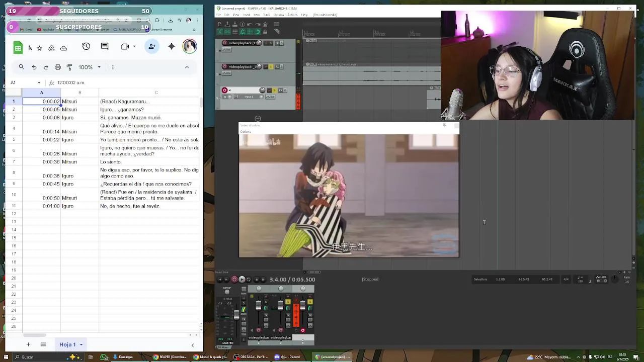Image resolution: width=644 pixels, height=362 pixels.
Task: Click REAPER transport play button
Action: coord(242,279)
